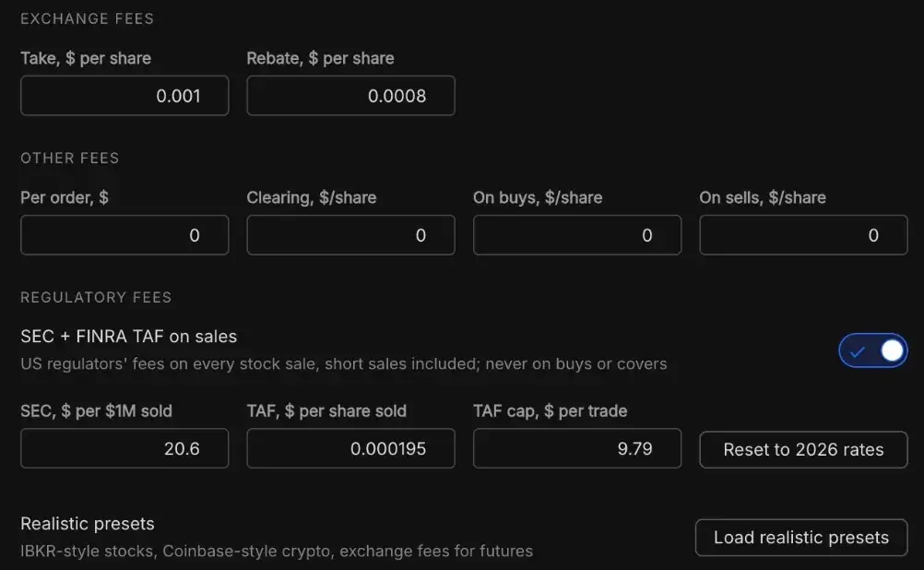Click the TAF, $ per share sold field
Viewport: 924px width, 570px height.
pyautogui.click(x=350, y=448)
